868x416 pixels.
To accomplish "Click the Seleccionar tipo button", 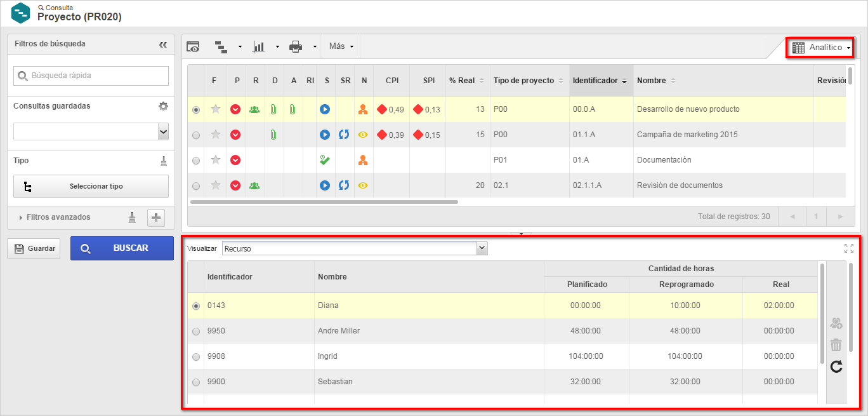I will tap(91, 187).
